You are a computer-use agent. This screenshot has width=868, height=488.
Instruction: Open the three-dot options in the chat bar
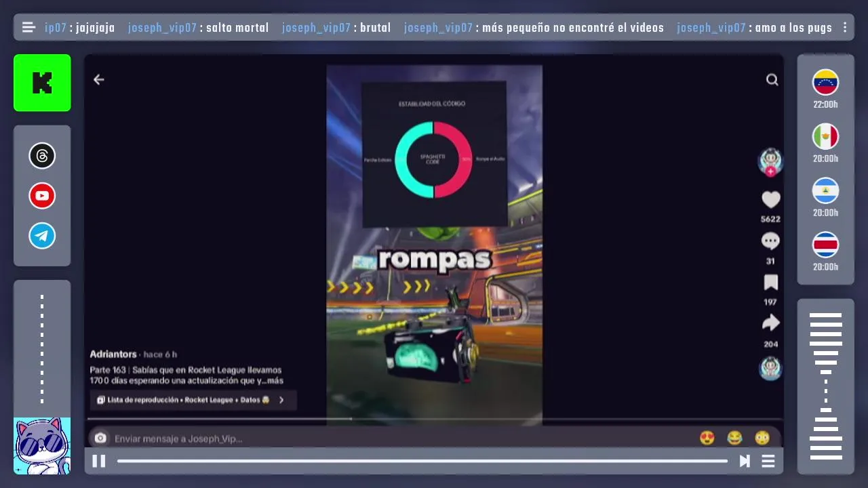(845, 28)
